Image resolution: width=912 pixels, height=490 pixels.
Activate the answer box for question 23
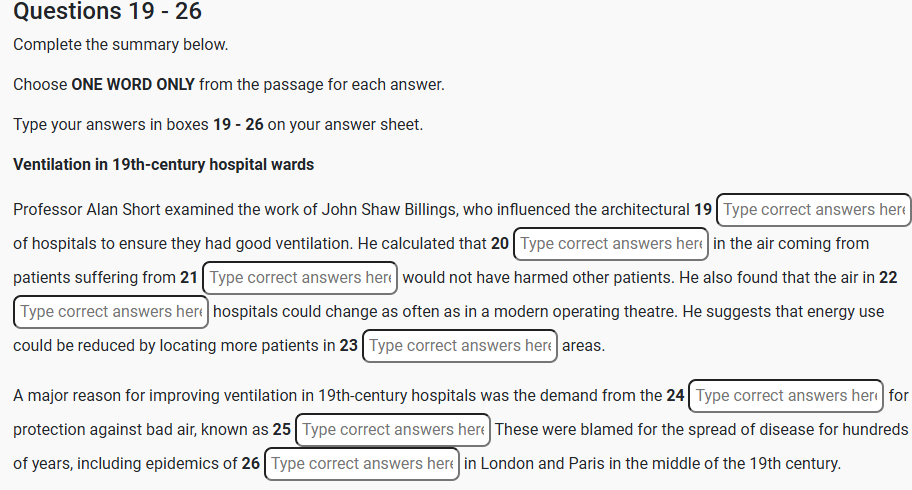460,346
